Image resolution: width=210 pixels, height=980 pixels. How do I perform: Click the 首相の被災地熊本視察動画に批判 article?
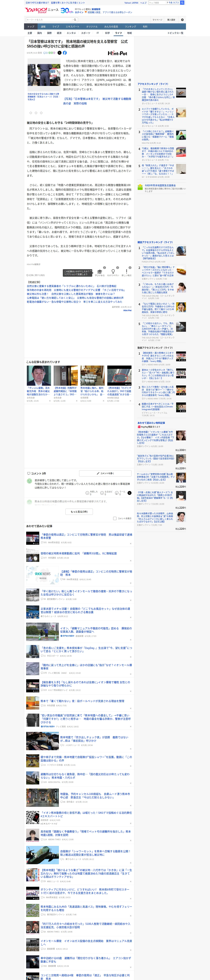click(79, 554)
